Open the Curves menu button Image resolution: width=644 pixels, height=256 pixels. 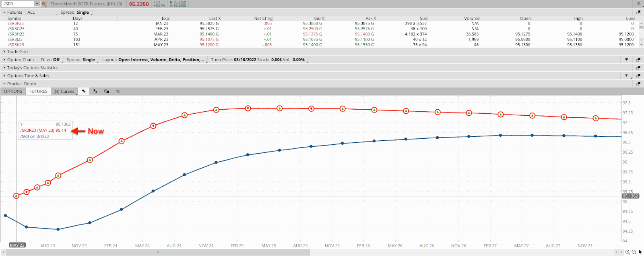[64, 92]
